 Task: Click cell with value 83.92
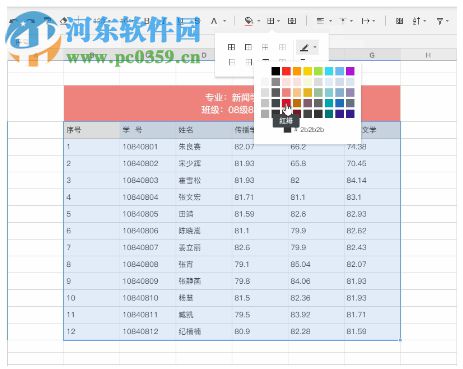click(316, 315)
